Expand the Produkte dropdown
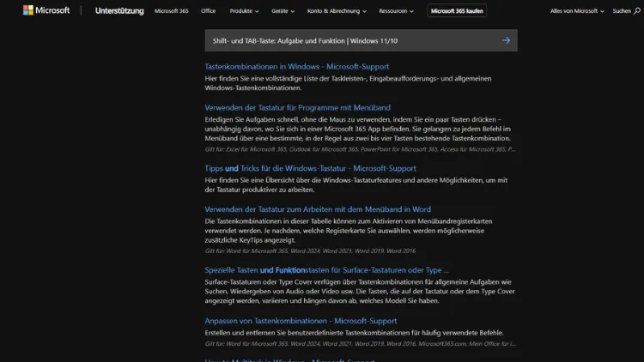Screen dimensions: 644x362 [x=245, y=11]
